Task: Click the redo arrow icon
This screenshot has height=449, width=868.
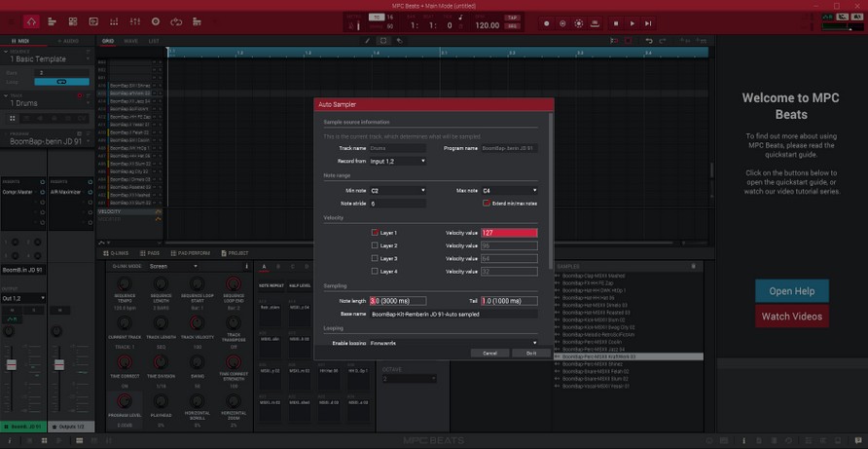Action: [x=663, y=41]
